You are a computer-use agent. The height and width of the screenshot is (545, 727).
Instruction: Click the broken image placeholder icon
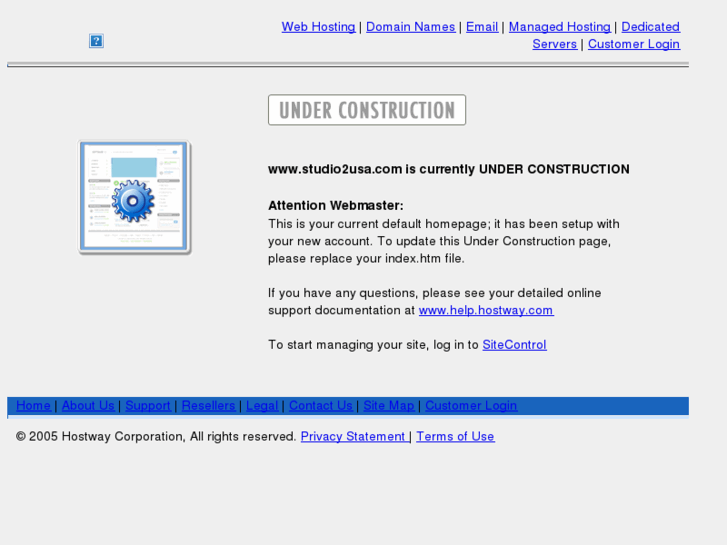[96, 41]
